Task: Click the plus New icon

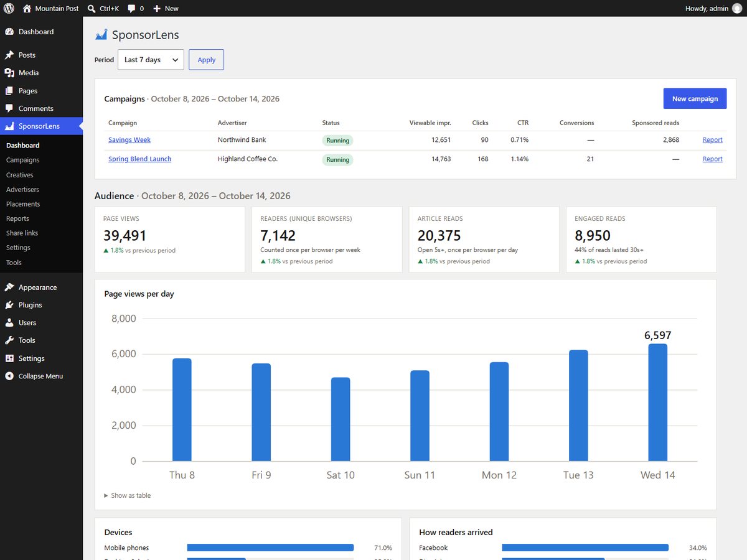Action: point(157,9)
